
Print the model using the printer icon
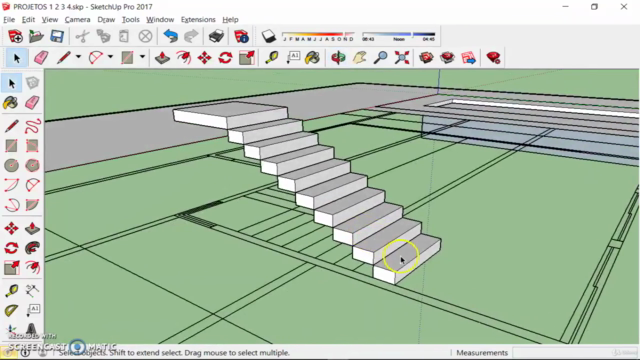tap(216, 36)
